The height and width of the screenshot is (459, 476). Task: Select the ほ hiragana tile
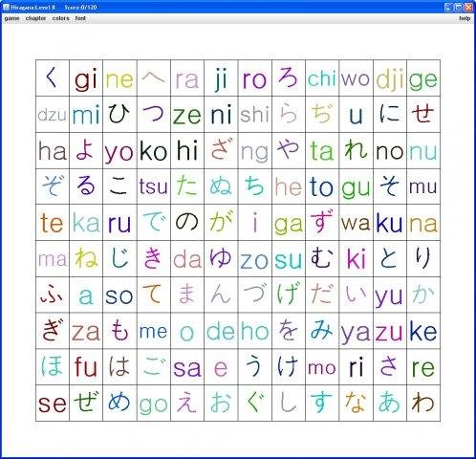coord(53,366)
